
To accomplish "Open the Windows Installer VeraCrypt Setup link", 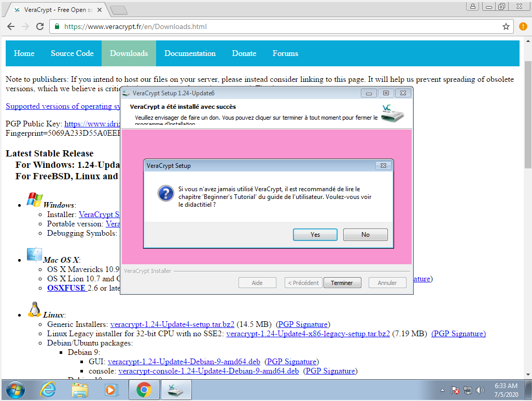I will [x=99, y=214].
